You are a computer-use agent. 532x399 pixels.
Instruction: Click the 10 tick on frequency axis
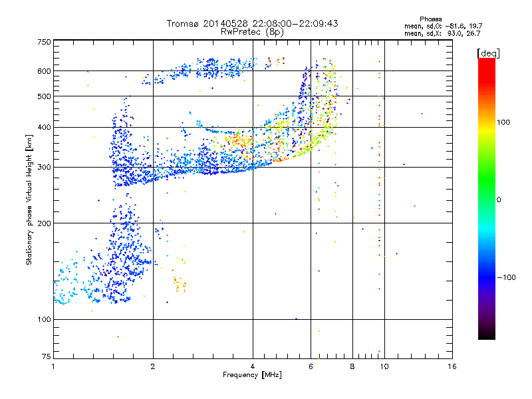coord(384,366)
